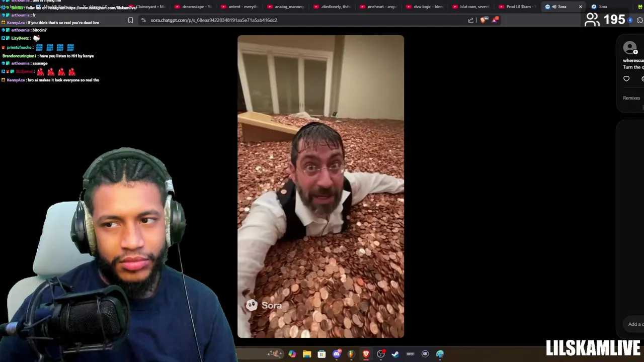Click the viewer count people icon
Viewport: 644px width, 362px height.
coord(592,20)
